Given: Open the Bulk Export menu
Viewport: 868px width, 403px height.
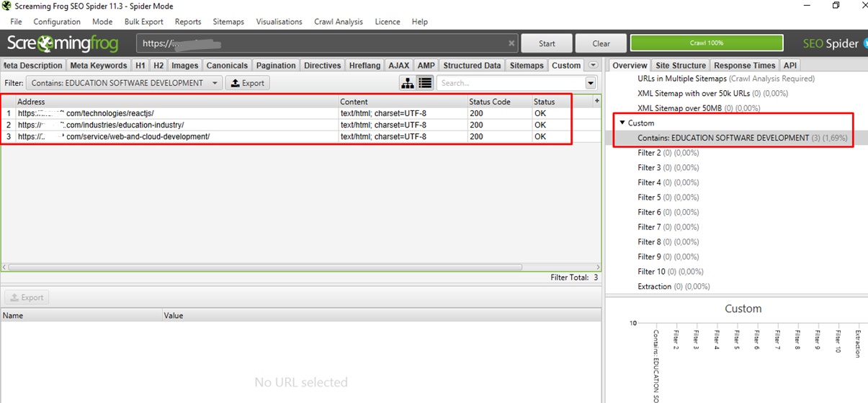Looking at the screenshot, I should click(143, 22).
